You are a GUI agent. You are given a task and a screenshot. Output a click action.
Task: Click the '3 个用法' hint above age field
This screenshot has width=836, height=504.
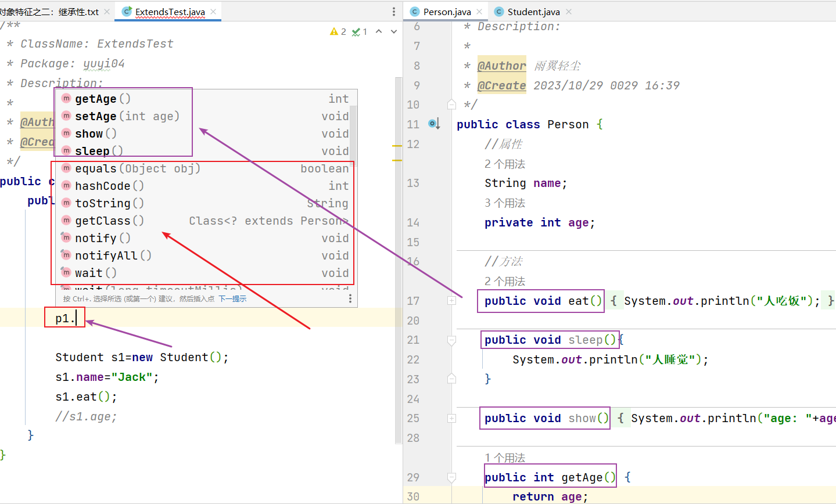(505, 203)
